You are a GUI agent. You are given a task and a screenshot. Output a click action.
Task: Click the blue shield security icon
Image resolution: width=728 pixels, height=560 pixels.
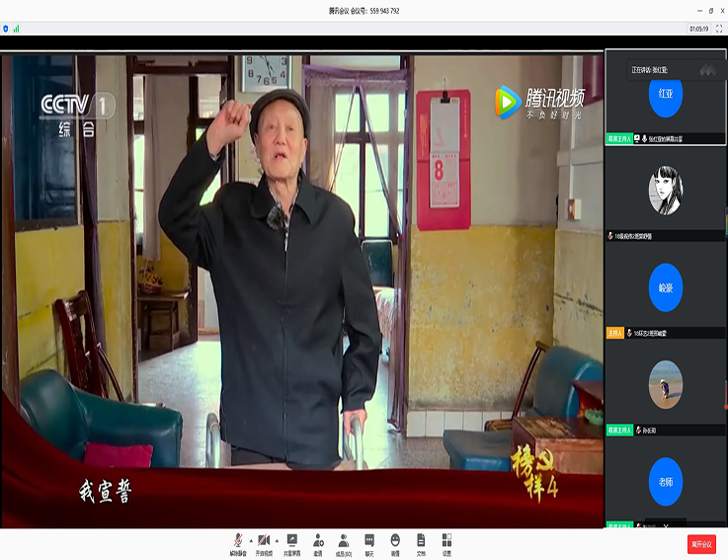pyautogui.click(x=6, y=29)
